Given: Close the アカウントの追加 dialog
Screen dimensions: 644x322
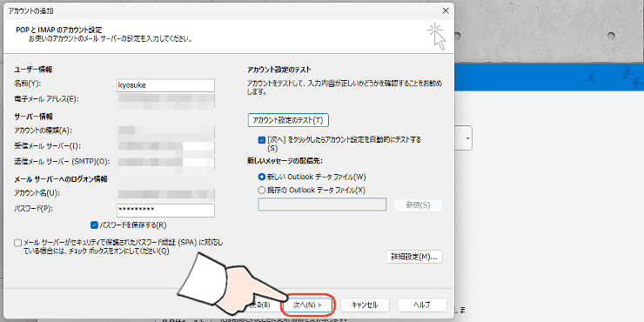Looking at the screenshot, I should coord(446,11).
